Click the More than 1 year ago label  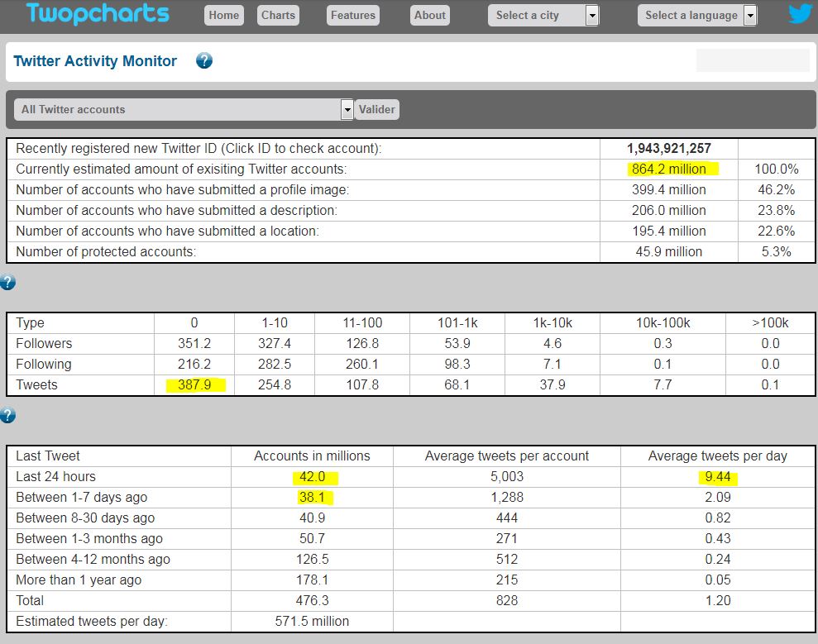[x=79, y=580]
